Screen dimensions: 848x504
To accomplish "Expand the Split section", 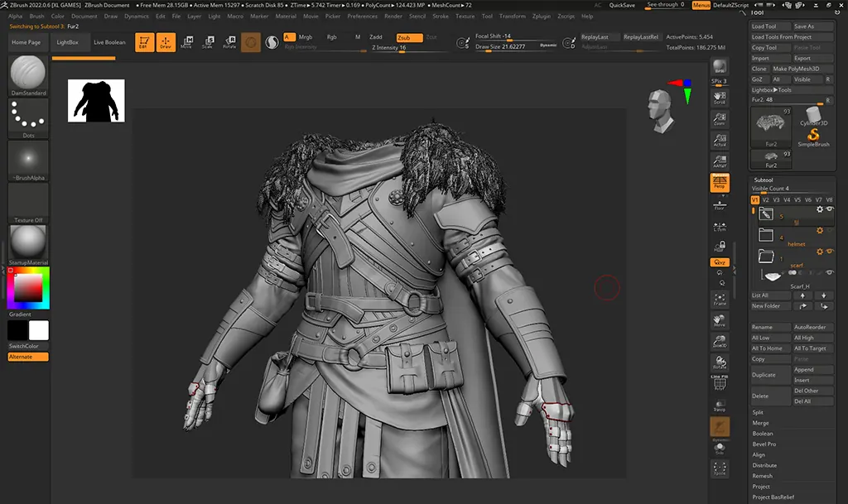I will coord(758,412).
